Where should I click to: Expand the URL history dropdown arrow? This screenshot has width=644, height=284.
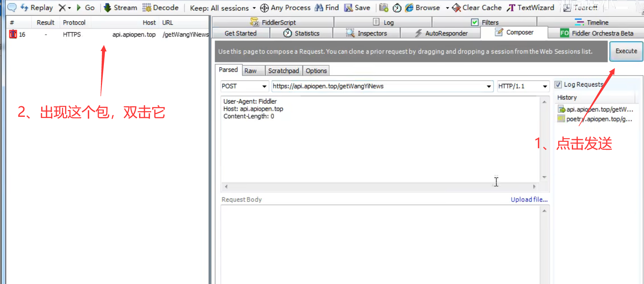489,87
